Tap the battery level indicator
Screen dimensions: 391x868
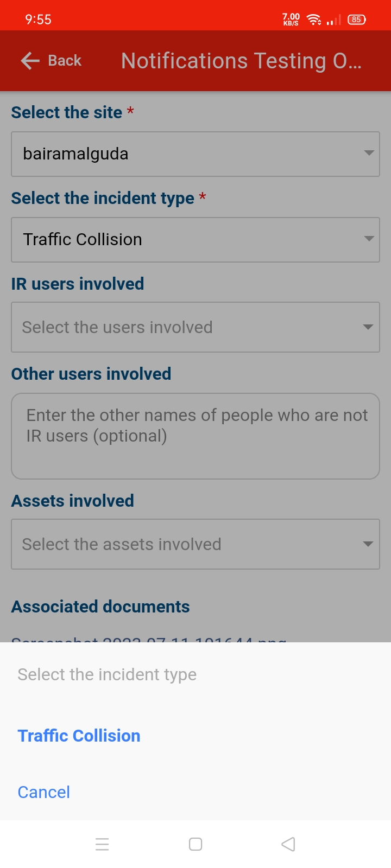pyautogui.click(x=356, y=20)
